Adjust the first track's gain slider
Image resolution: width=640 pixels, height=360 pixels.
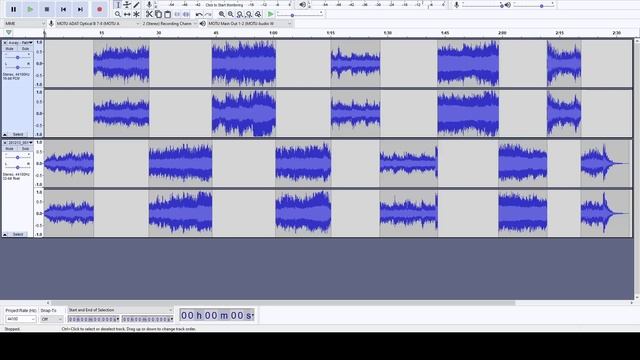[17, 57]
